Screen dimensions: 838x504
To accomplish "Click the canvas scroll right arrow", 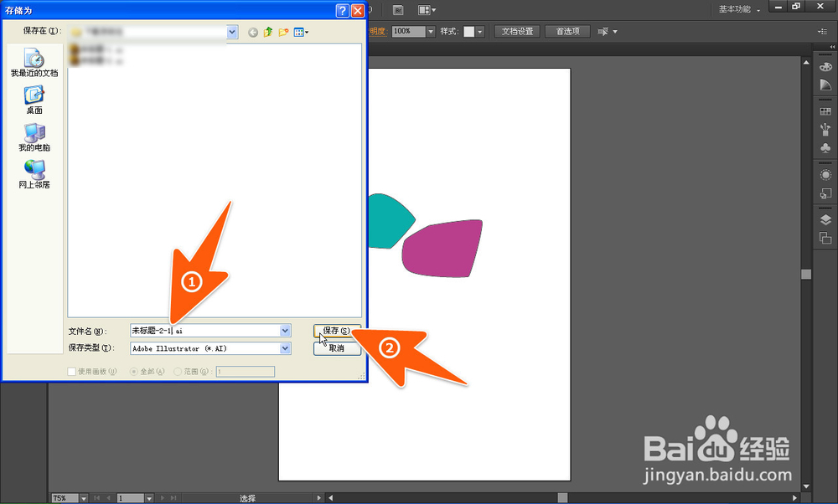I will tap(794, 497).
